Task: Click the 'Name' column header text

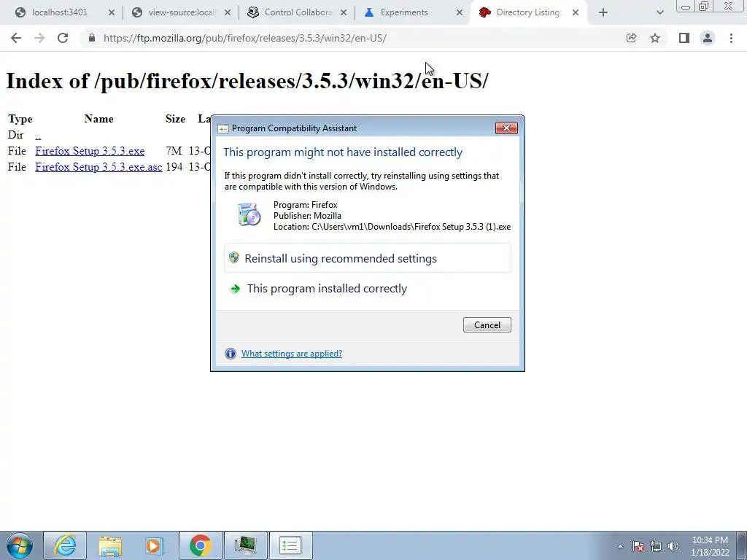Action: coord(98,119)
